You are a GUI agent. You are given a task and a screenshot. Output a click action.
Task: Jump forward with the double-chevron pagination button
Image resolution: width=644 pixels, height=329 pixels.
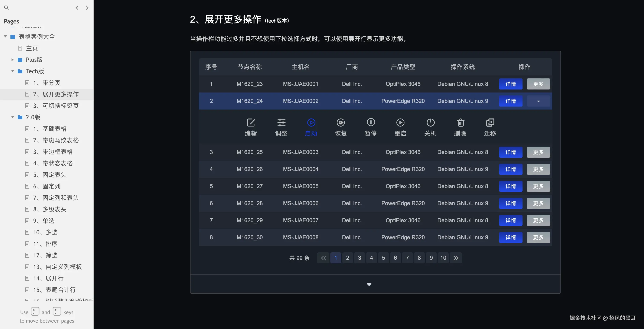click(456, 258)
